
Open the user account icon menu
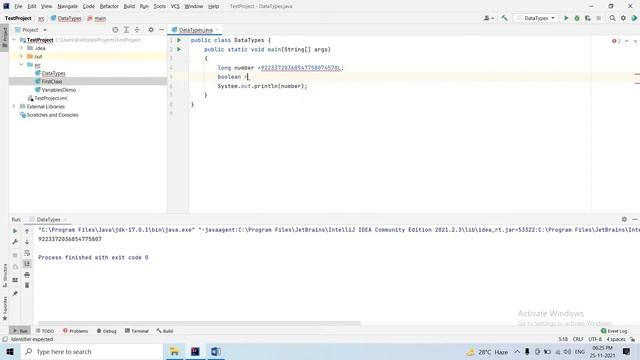488,18
